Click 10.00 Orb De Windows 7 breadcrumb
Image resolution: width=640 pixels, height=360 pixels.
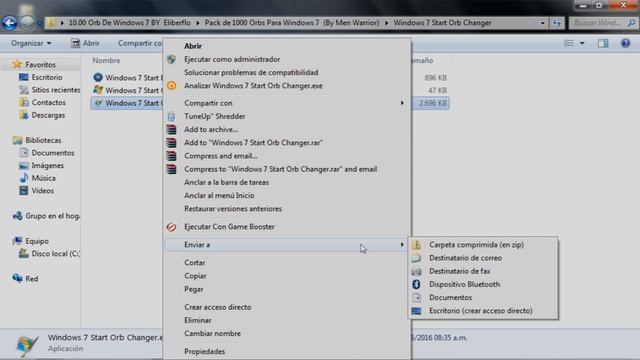pyautogui.click(x=129, y=23)
